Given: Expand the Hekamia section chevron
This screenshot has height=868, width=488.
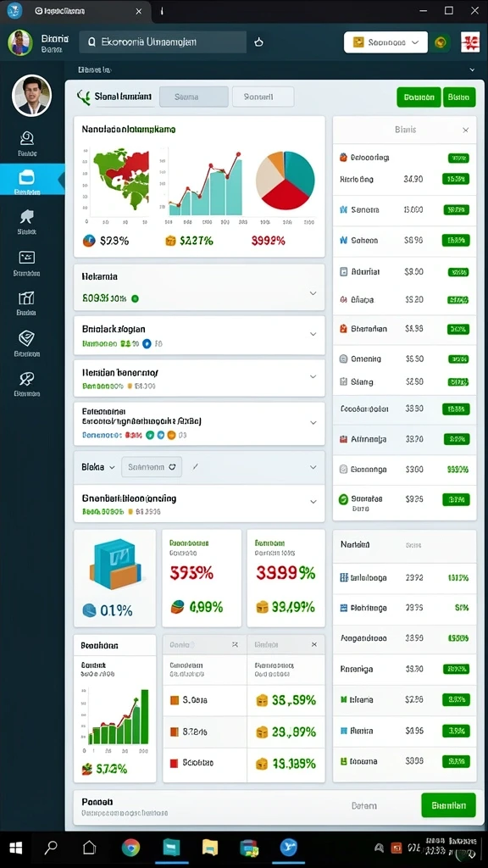Looking at the screenshot, I should (313, 293).
